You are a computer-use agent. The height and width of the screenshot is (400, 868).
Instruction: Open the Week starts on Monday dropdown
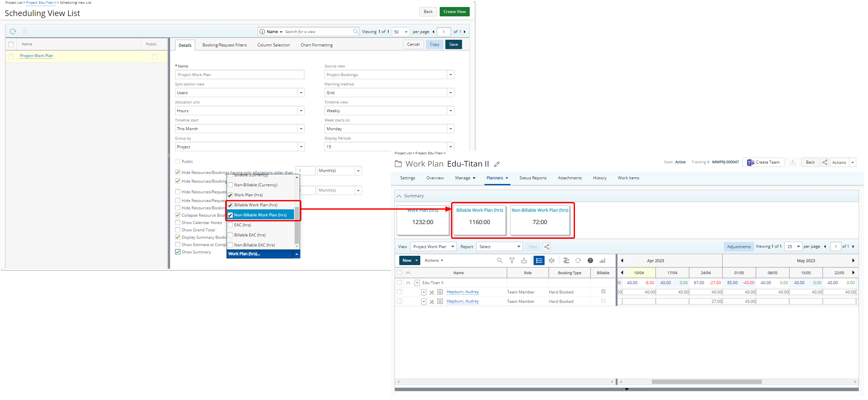coord(450,129)
